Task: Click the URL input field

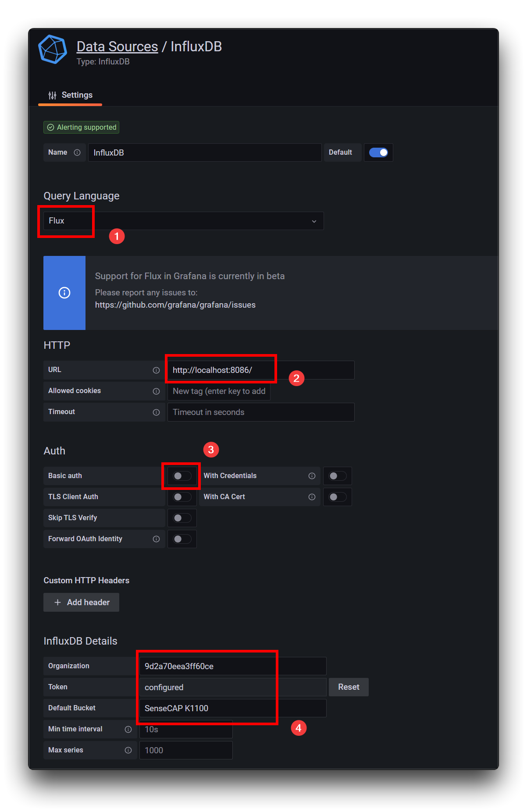Action: pyautogui.click(x=261, y=370)
